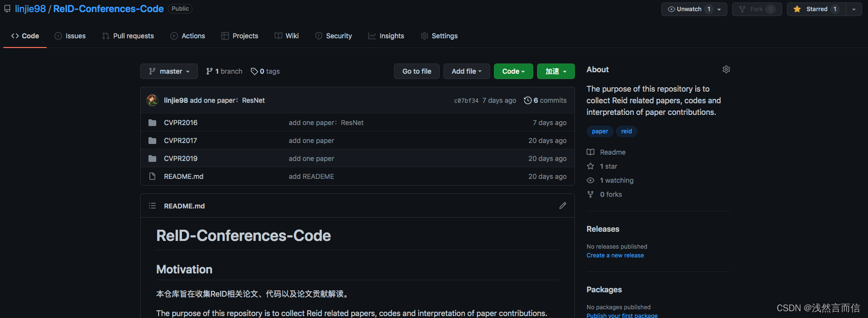Screen dimensions: 868x318
Task: Click Publish your first package link
Action: (x=622, y=315)
